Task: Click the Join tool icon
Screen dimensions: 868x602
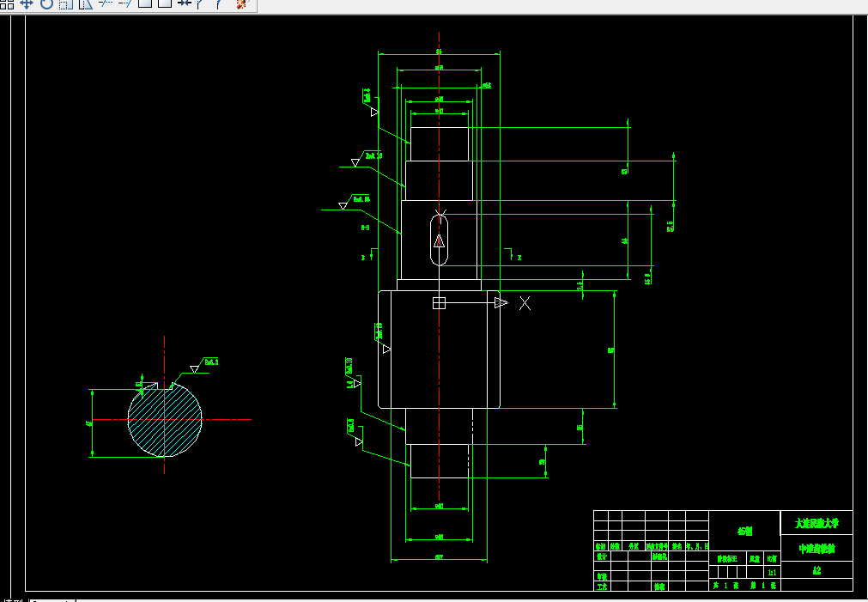Action: (x=185, y=3)
